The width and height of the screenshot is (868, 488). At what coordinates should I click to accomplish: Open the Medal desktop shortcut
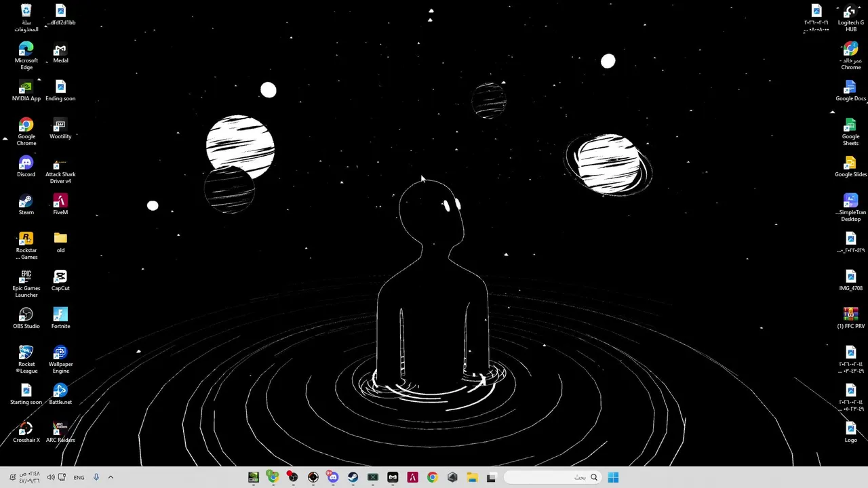click(x=60, y=53)
